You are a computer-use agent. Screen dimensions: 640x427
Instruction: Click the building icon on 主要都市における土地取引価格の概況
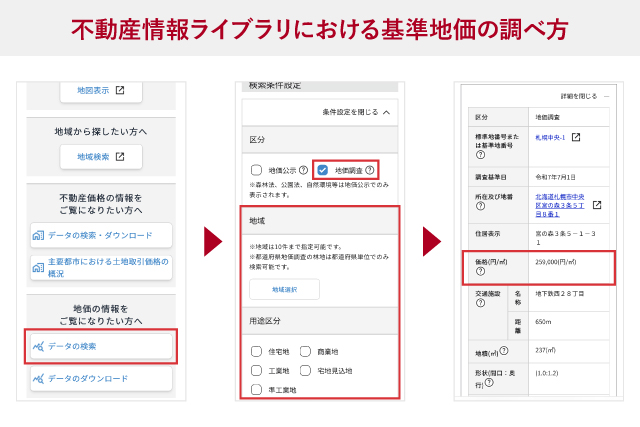point(38,268)
